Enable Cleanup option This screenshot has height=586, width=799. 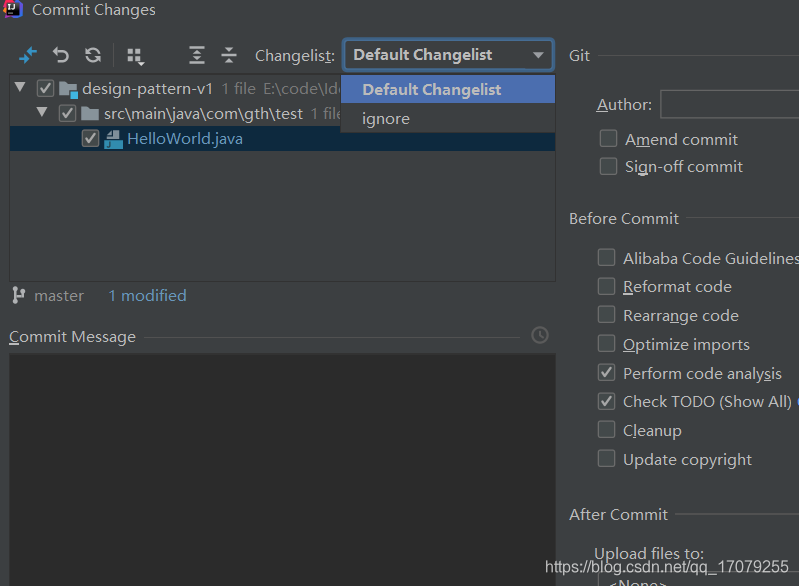click(x=606, y=430)
